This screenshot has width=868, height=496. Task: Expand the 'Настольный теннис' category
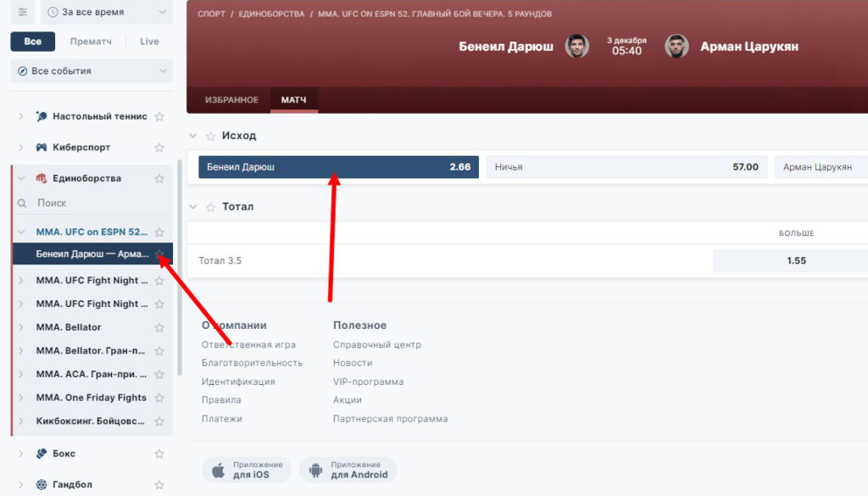click(x=20, y=116)
